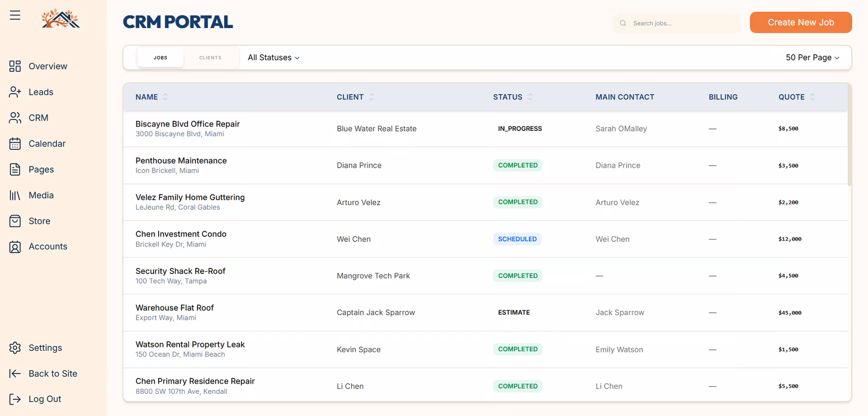Open the All Statuses filter dropdown

tap(273, 57)
